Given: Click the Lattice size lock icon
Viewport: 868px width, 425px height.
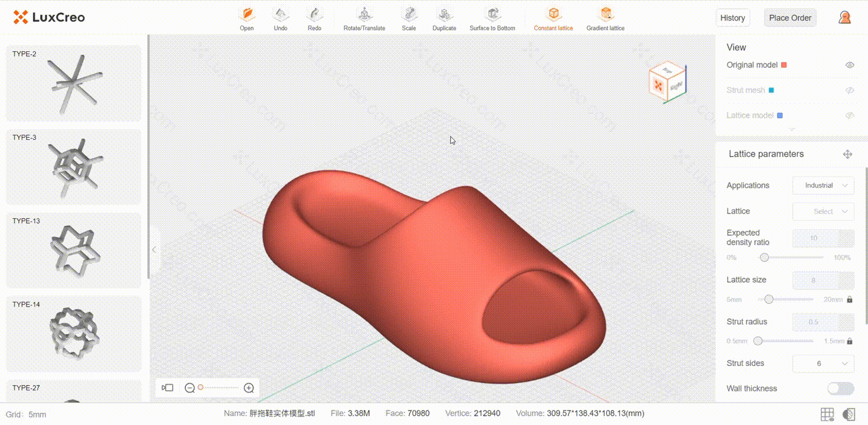Looking at the screenshot, I should (850, 299).
